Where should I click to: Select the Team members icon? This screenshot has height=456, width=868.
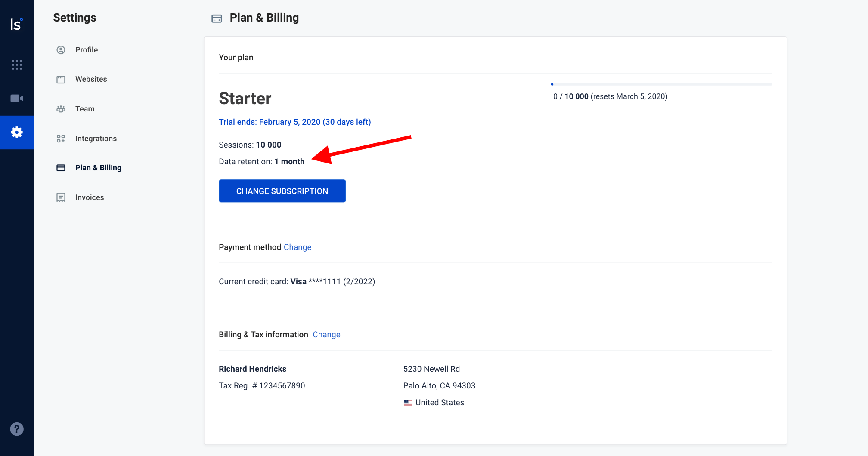[x=61, y=108]
